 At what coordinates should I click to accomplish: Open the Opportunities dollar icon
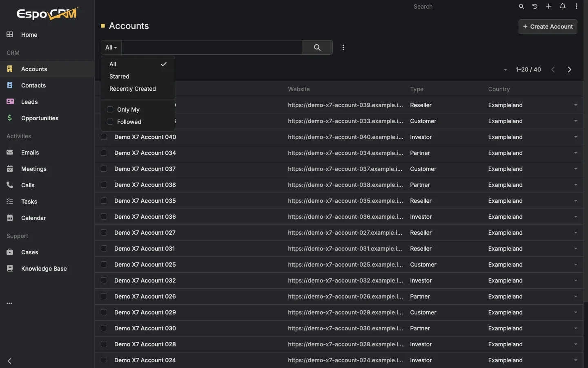tap(10, 118)
